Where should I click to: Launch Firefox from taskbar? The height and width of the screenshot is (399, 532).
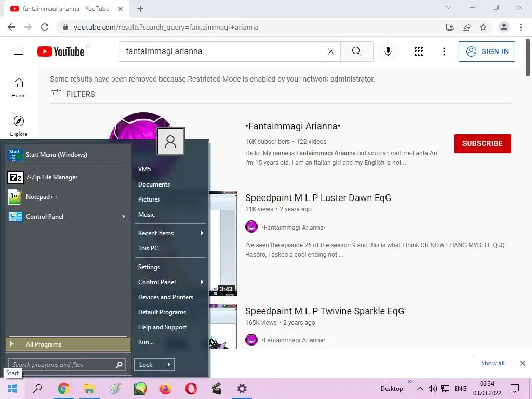click(x=165, y=389)
